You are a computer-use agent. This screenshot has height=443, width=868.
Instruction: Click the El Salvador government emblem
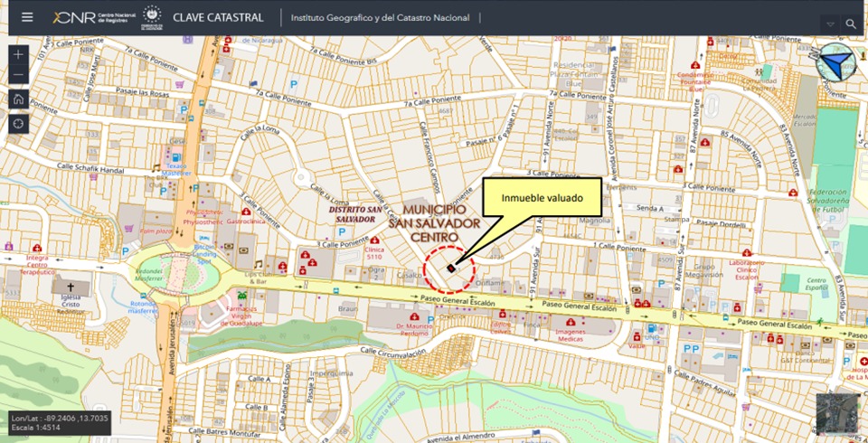coord(151,17)
